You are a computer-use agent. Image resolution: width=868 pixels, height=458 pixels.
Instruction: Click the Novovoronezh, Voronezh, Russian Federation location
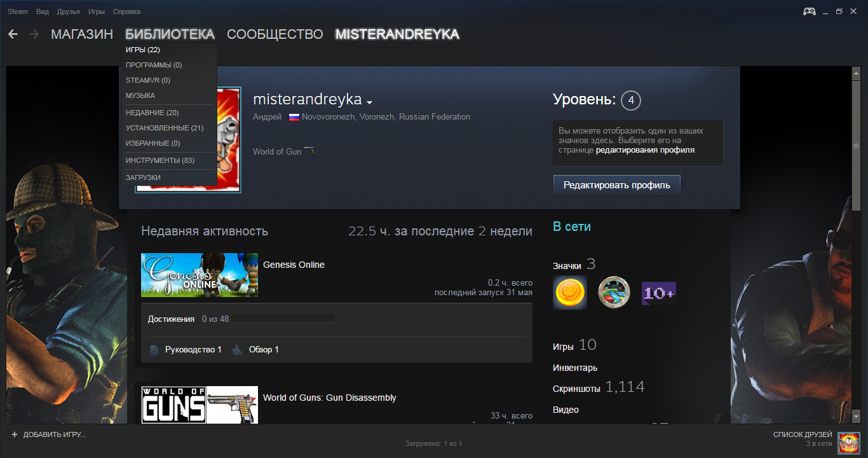386,117
